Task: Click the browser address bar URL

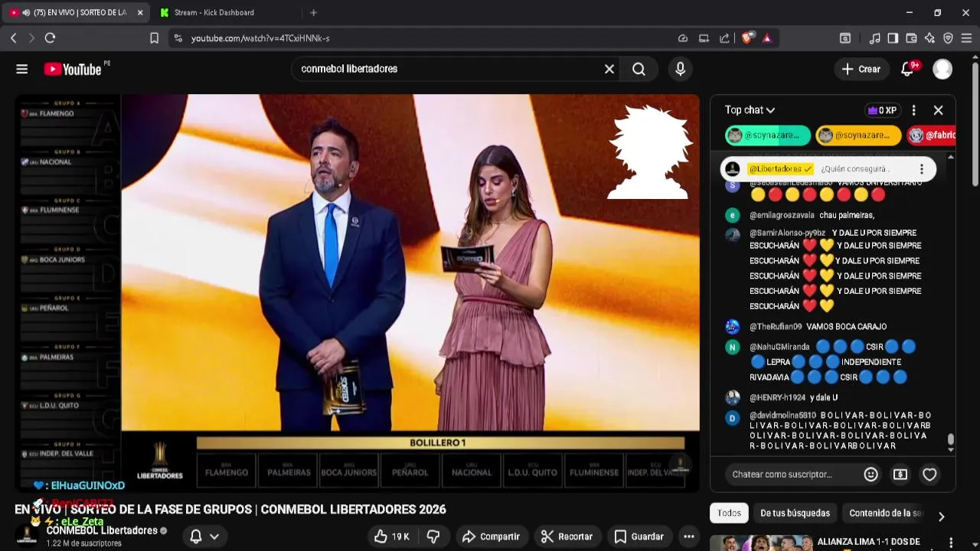Action: coord(260,38)
